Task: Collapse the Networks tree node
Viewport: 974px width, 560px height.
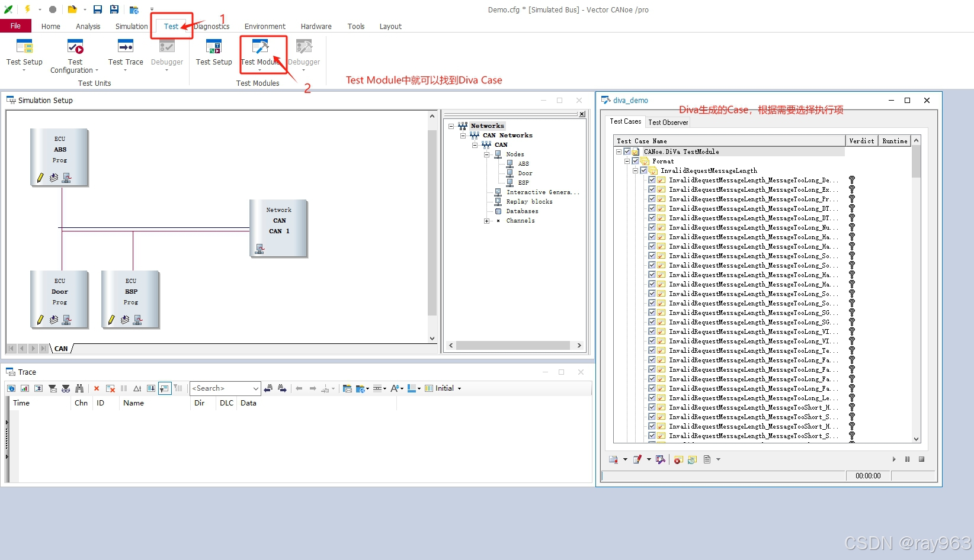Action: (x=451, y=126)
